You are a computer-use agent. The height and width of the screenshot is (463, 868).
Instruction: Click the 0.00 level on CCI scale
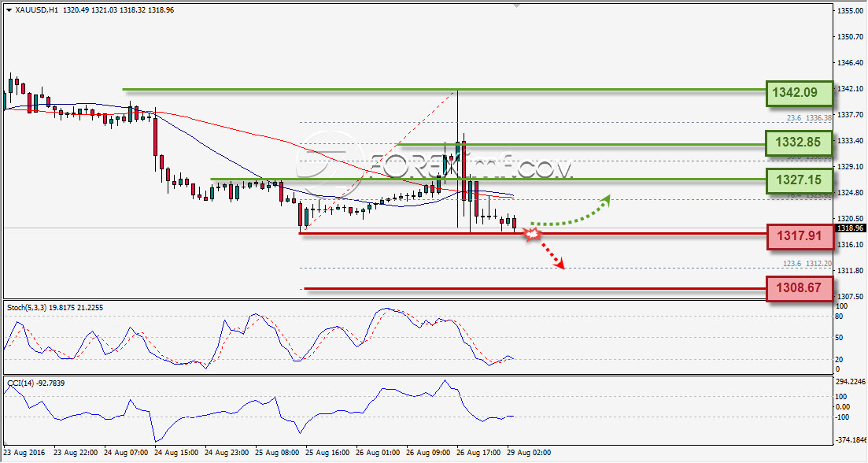click(842, 407)
